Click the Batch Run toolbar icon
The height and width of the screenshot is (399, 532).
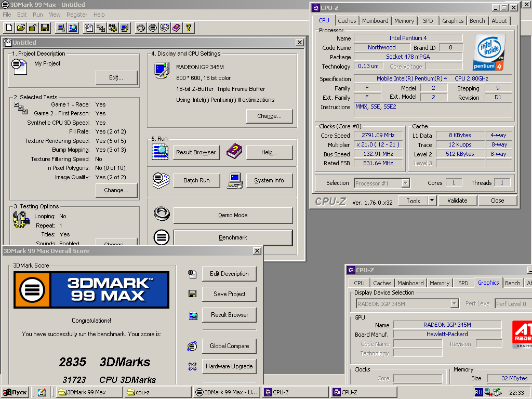(x=165, y=28)
